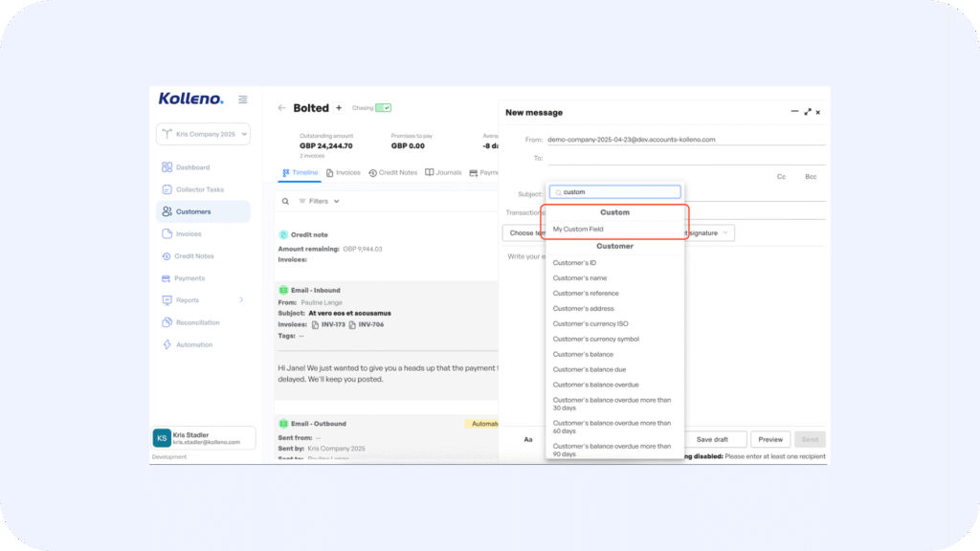Click the back arrow beside Bolted
Viewport: 980px width, 551px height.
coord(281,108)
